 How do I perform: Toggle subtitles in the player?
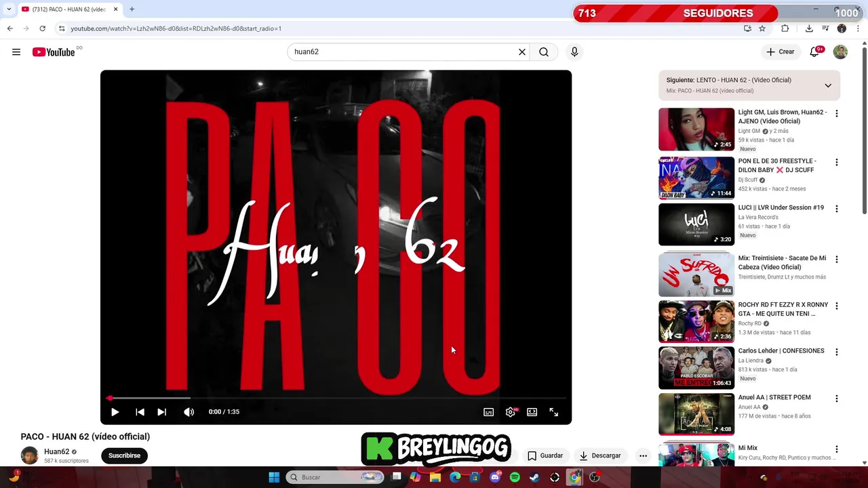(x=488, y=411)
